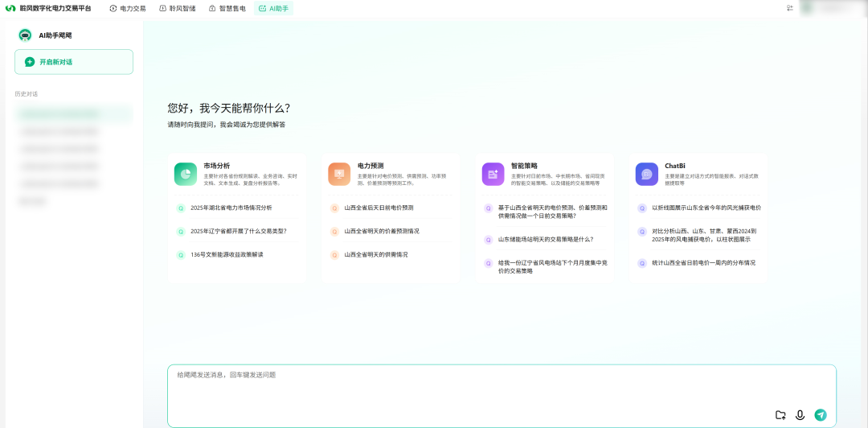Click the AI助手飕飕 robot avatar
868x428 pixels.
(x=25, y=35)
